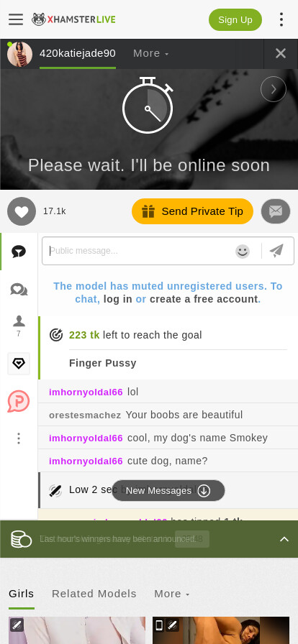This screenshot has width=298, height=644.
Task: Expand the winners announcement banner chevron
Action: (284, 539)
